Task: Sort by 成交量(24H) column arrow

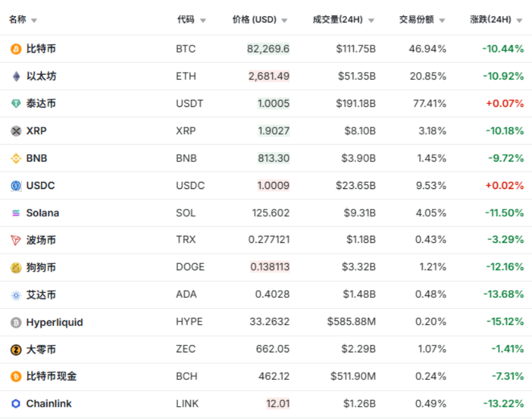Action: pos(371,21)
